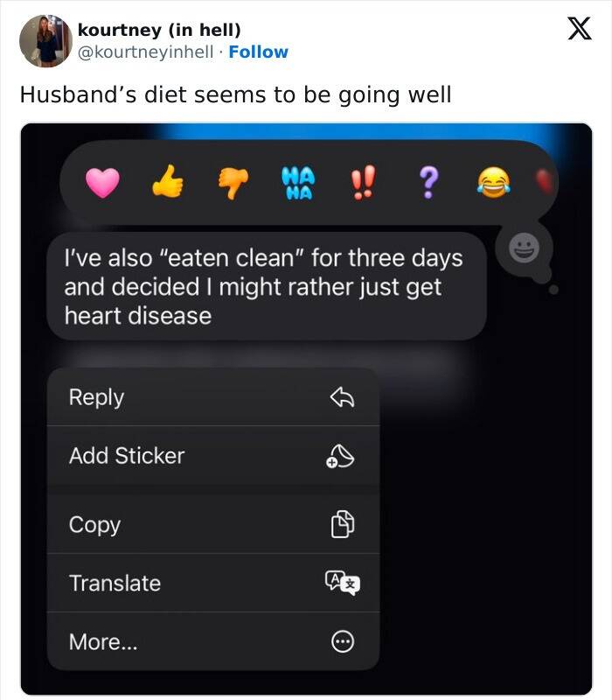612x700 pixels.
Task: React with the thumbs down tapback
Action: pyautogui.click(x=233, y=183)
